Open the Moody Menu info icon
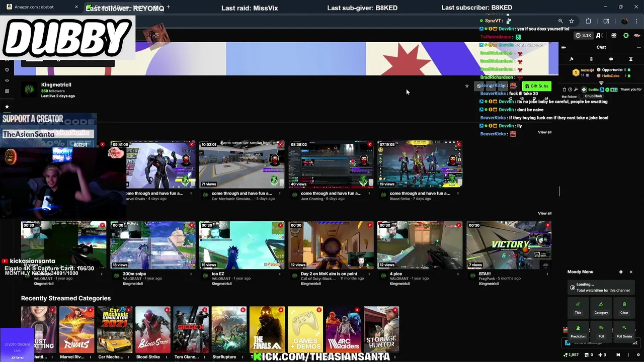Viewport: 644px width, 362px height. 621,272
